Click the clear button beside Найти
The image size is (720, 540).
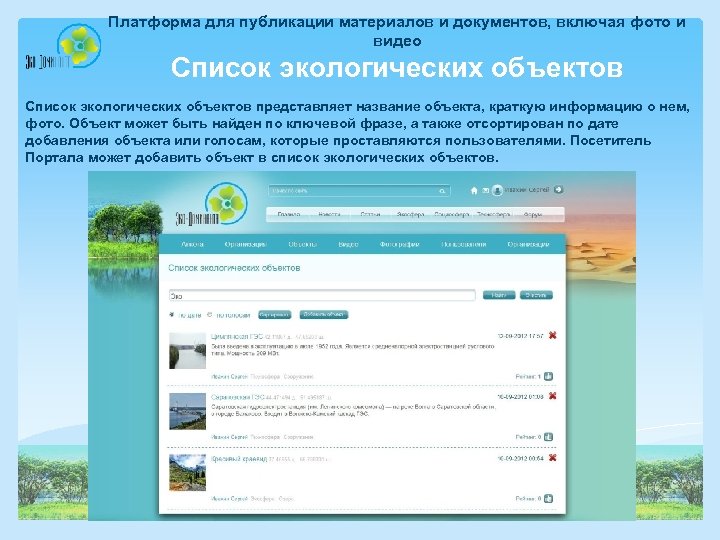point(536,295)
